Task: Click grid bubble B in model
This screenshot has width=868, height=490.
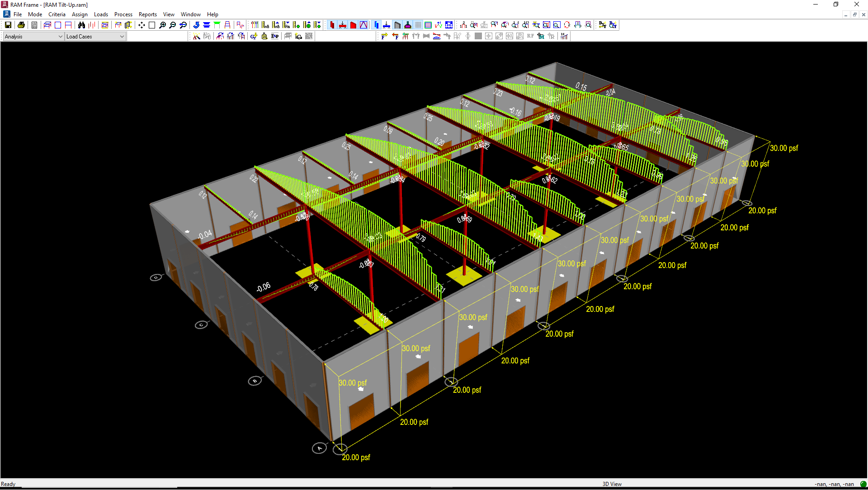Action: coord(255,381)
